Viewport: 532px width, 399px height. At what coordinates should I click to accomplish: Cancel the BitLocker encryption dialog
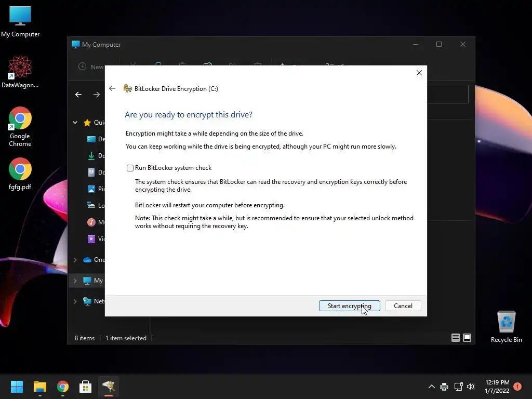[x=403, y=305]
